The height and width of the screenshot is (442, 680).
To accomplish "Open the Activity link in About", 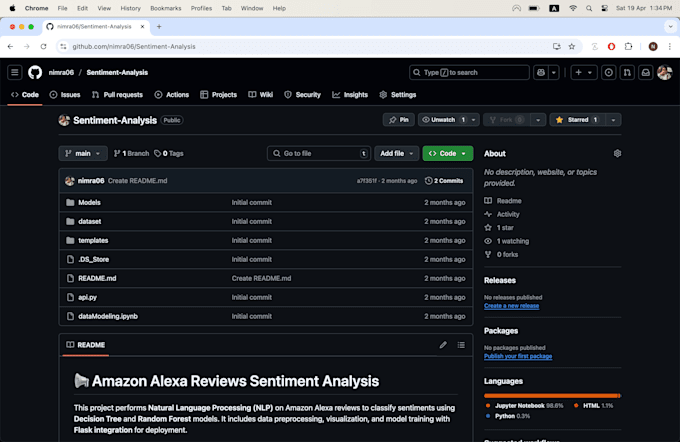I will point(502,214).
